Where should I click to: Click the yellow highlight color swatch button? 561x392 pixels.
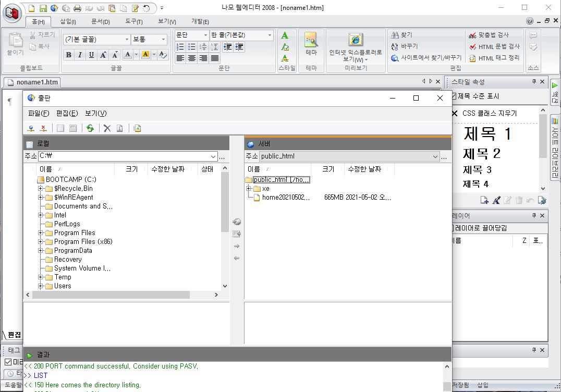coord(145,55)
